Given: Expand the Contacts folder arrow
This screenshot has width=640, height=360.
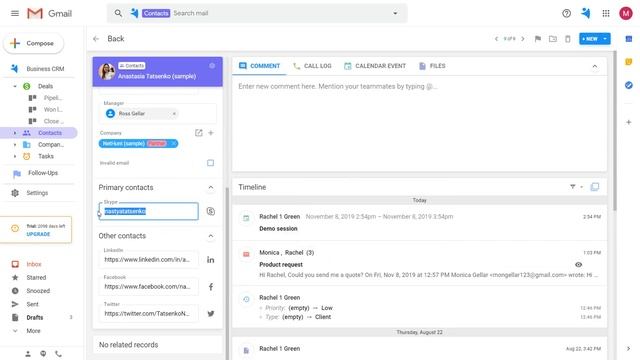Looking at the screenshot, I should tap(15, 133).
